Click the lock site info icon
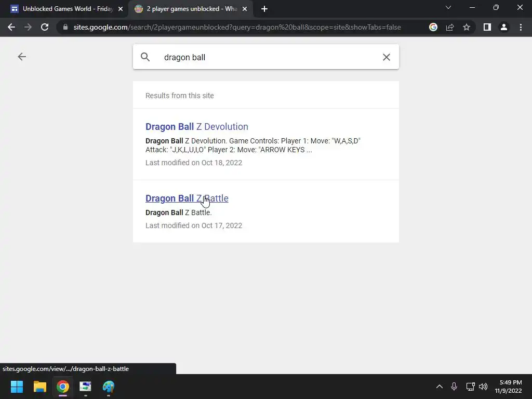 click(65, 27)
